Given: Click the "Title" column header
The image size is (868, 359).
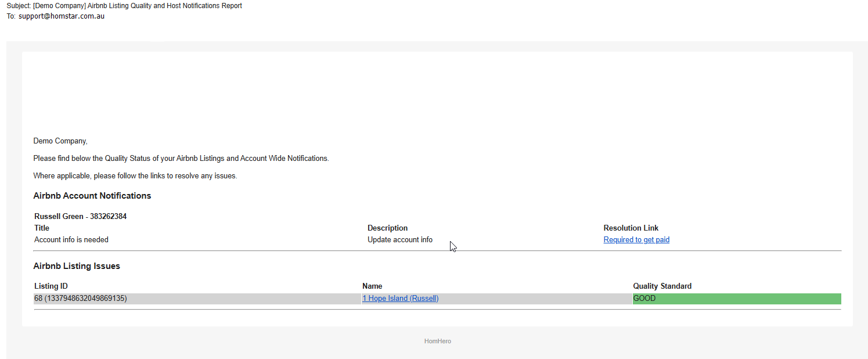Looking at the screenshot, I should [42, 228].
